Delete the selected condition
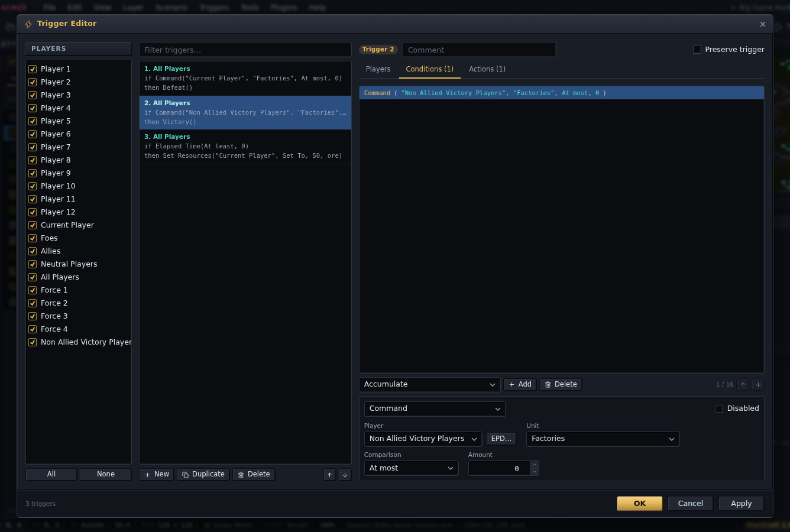Viewport: 790px width, 532px height. (x=561, y=384)
